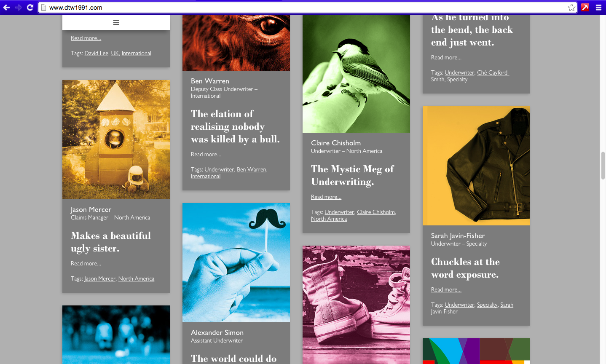The width and height of the screenshot is (606, 364).
Task: Click Underwriter tag in Claire Chisholm card
Action: tap(339, 212)
